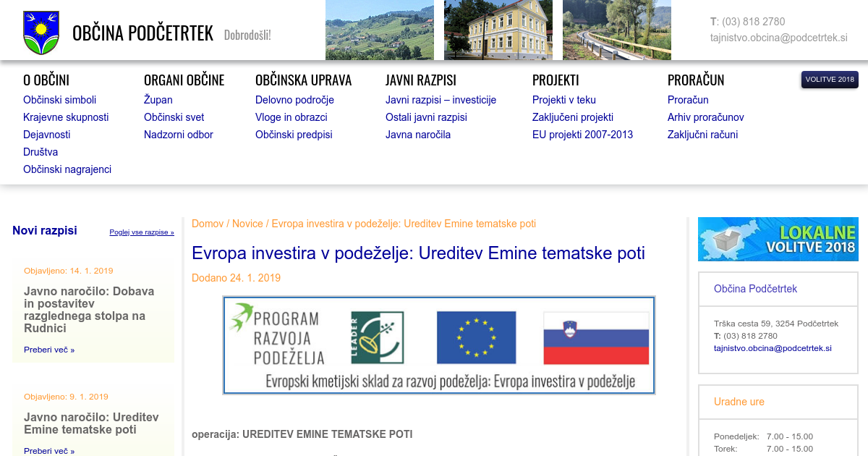Image resolution: width=868 pixels, height=456 pixels.
Task: Select Projekti v teku menu item
Action: [x=563, y=100]
